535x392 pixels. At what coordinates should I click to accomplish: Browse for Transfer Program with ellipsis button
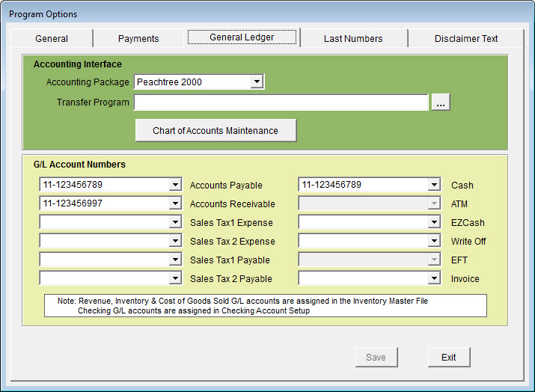point(441,102)
